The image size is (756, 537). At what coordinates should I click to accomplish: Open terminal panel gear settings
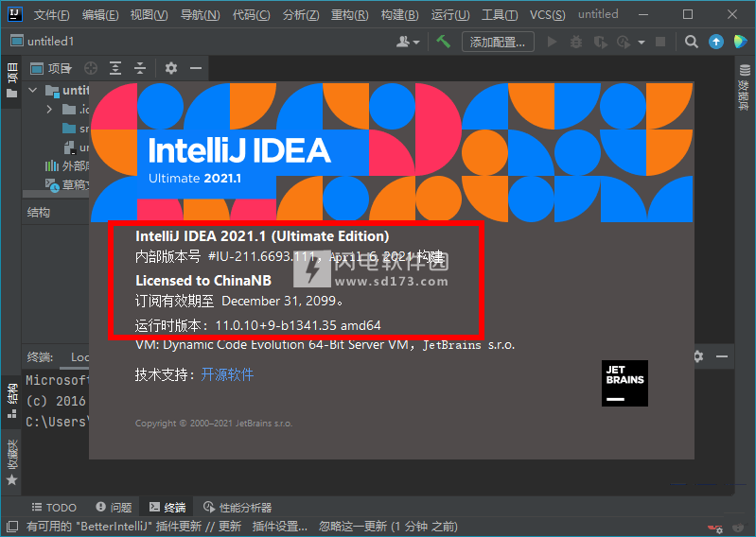[698, 356]
